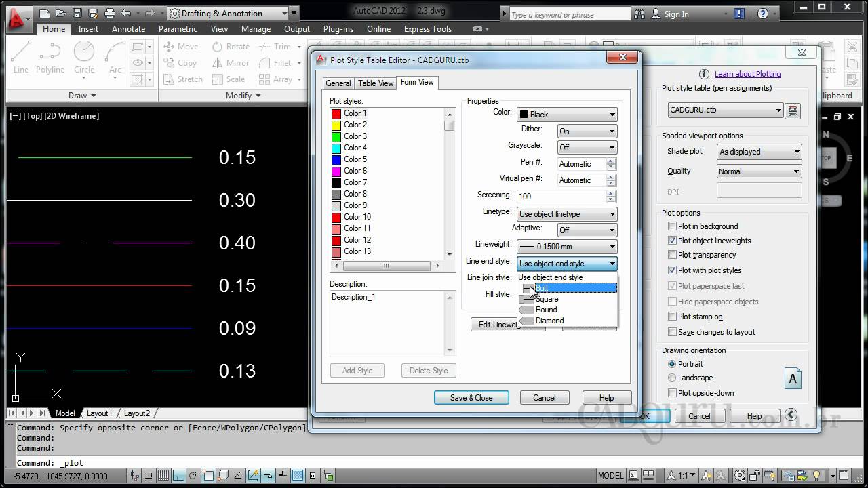Screen dimensions: 868x488
Task: Open the Lineweight dropdown showing 0.1500 mm
Action: click(567, 247)
